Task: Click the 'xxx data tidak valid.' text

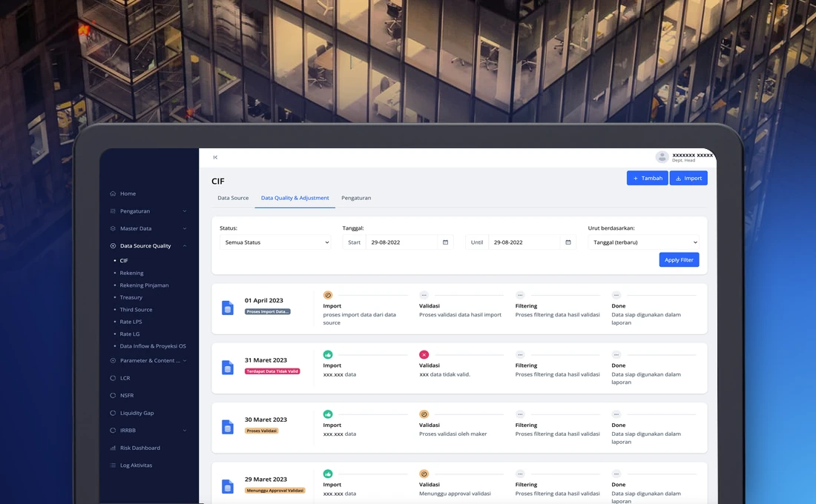Action: point(444,374)
